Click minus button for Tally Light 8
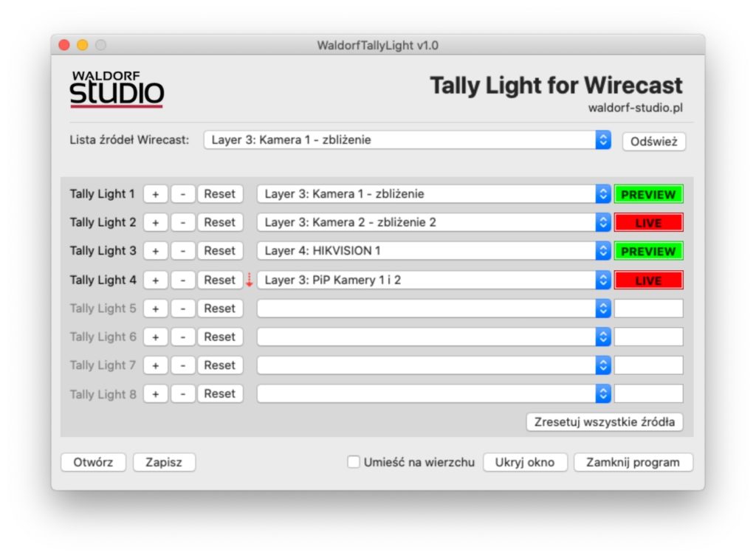Screen dimensions: 756x558 (x=183, y=393)
